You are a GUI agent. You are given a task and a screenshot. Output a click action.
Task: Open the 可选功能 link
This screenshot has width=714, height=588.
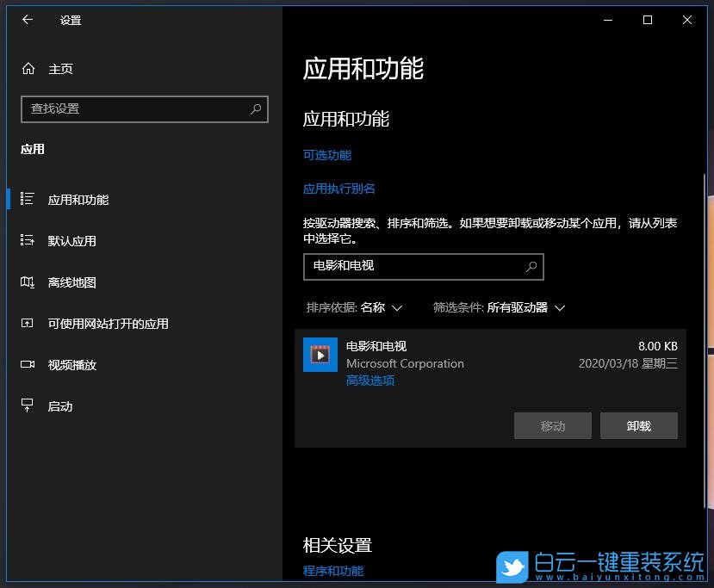326,155
